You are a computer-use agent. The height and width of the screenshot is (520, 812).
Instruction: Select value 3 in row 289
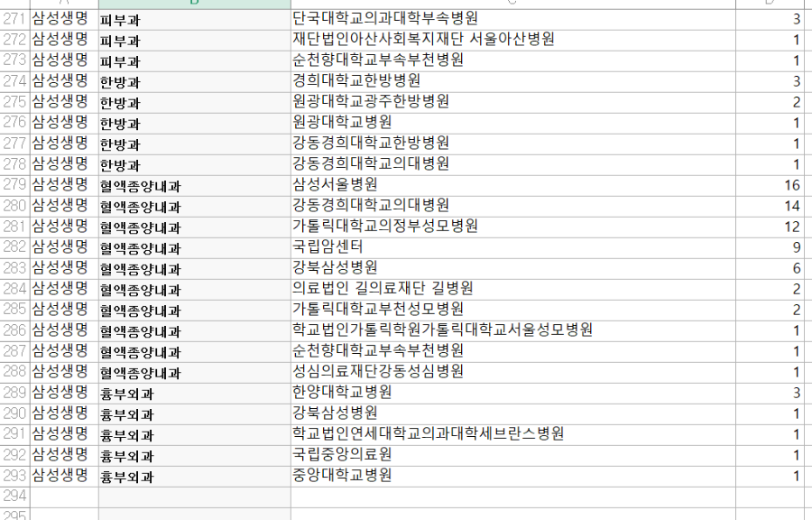click(769, 393)
